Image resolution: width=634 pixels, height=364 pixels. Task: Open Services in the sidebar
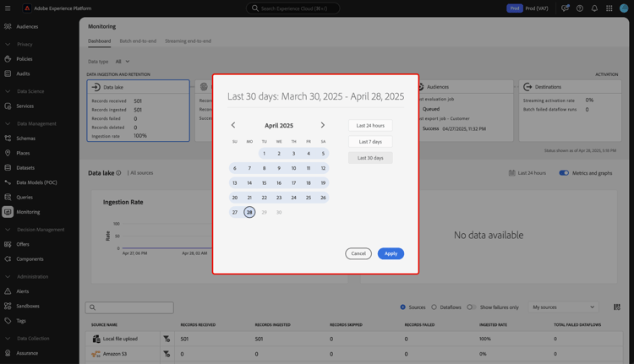point(25,106)
